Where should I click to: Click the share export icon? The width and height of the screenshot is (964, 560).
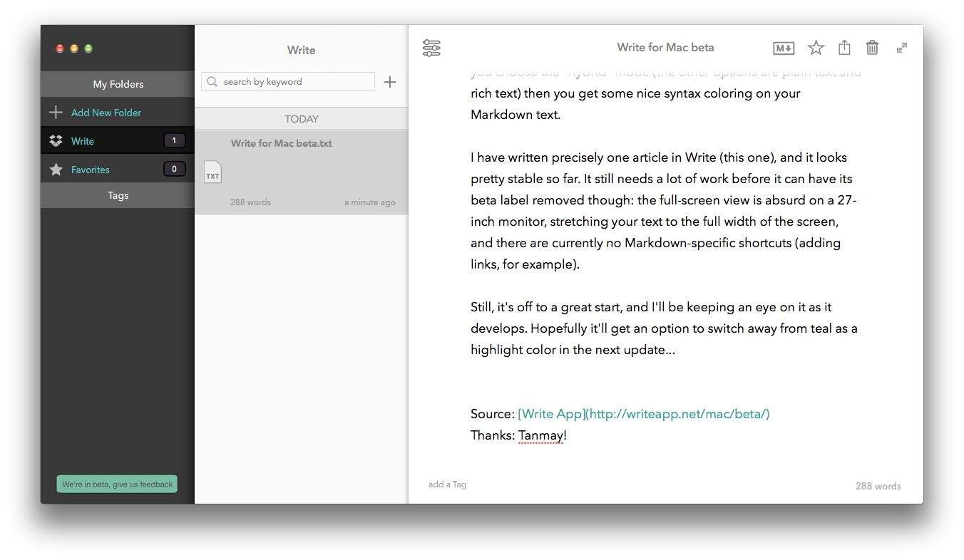[x=844, y=48]
